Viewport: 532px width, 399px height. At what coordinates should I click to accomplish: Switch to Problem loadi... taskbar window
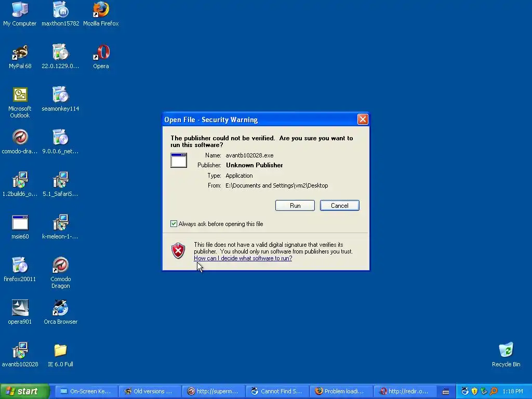341,391
